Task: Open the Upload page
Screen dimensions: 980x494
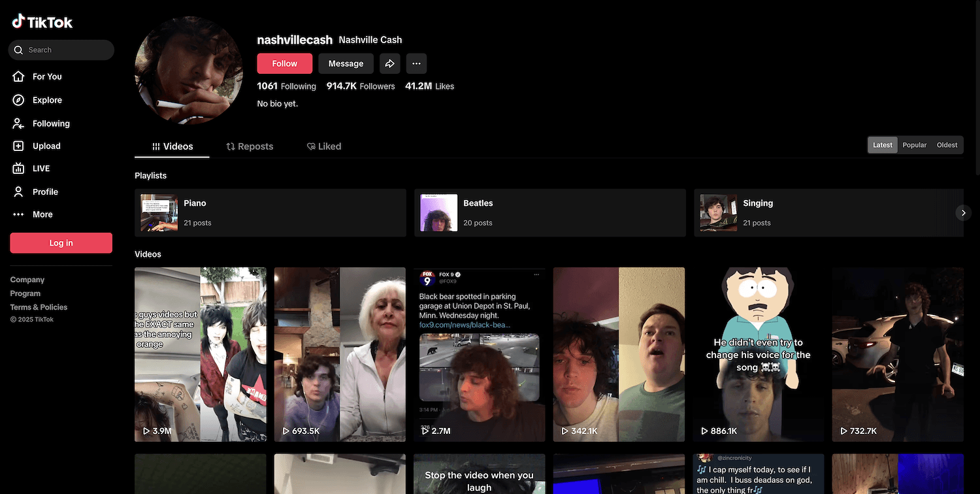Action: 46,146
